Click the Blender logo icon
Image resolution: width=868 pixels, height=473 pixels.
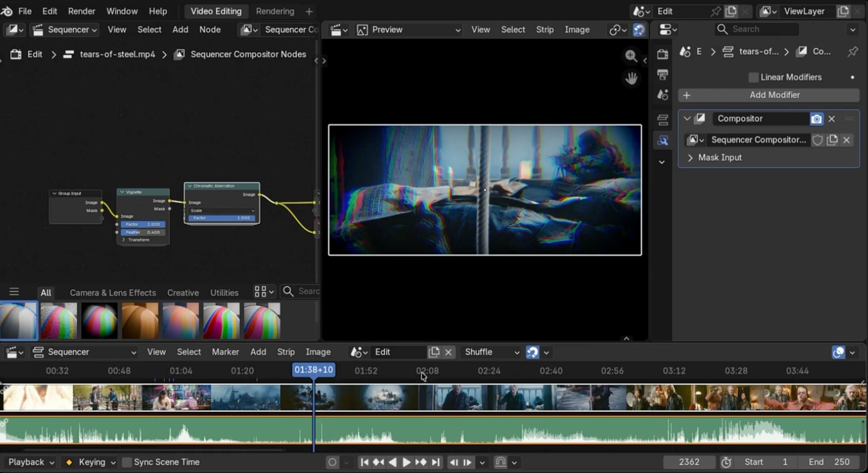point(7,11)
